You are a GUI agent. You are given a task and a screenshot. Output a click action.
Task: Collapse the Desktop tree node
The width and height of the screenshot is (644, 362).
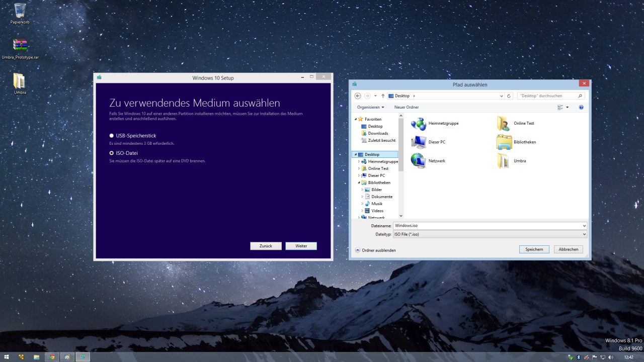[355, 154]
